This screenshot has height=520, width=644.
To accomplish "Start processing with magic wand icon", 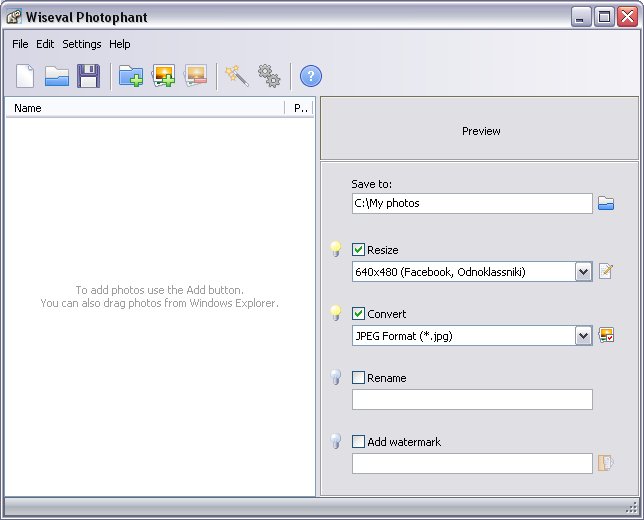I will pos(237,76).
